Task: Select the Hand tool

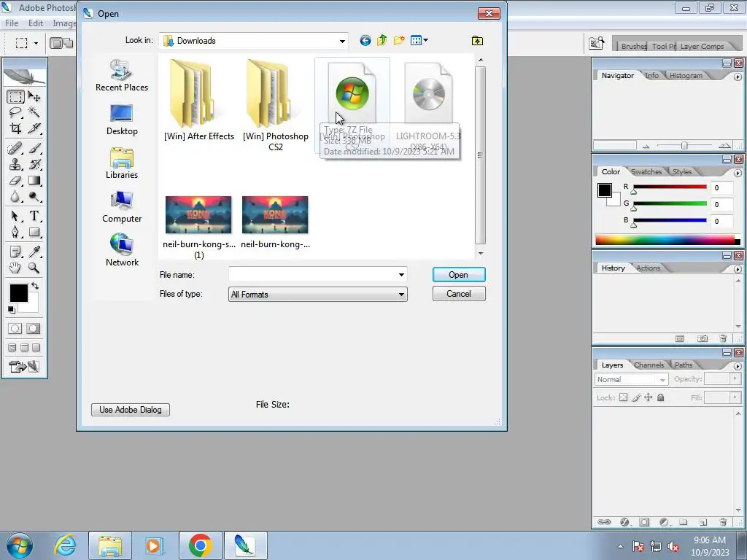Action: [15, 268]
